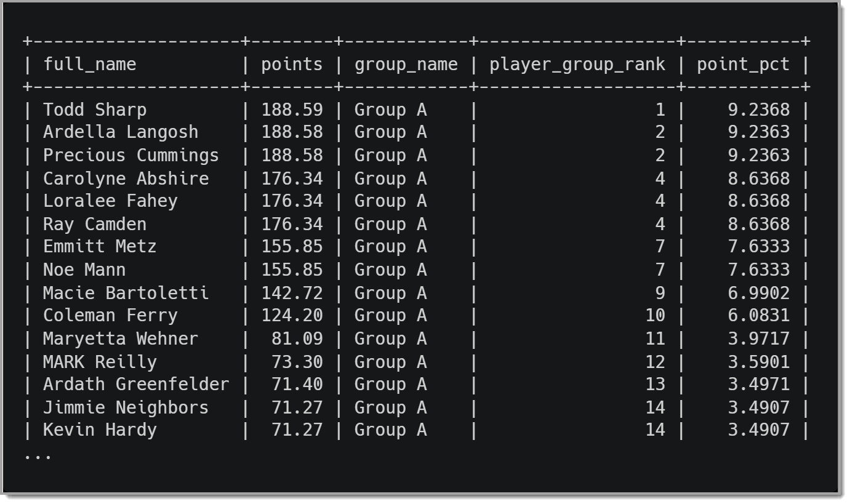Image resolution: width=850 pixels, height=504 pixels.
Task: Select the name MARK Reilly
Action: (100, 362)
